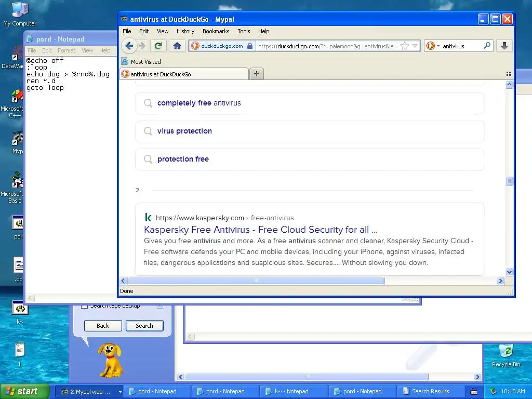Open the Bookmarks menu
This screenshot has height=399, width=532.
pyautogui.click(x=216, y=31)
